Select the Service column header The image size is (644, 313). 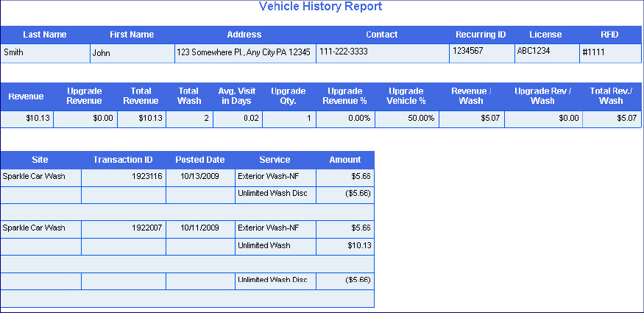[x=275, y=160]
